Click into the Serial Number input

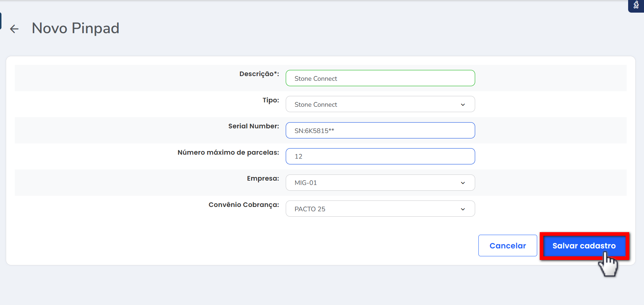click(380, 131)
